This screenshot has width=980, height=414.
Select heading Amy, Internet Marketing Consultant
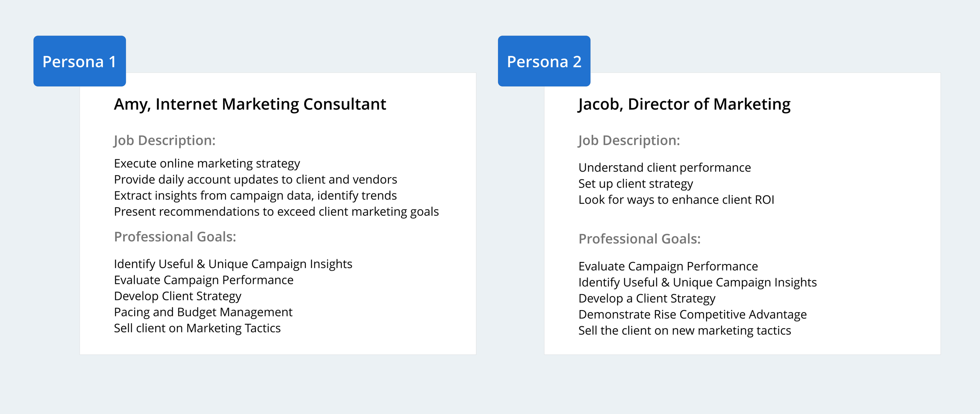(250, 105)
